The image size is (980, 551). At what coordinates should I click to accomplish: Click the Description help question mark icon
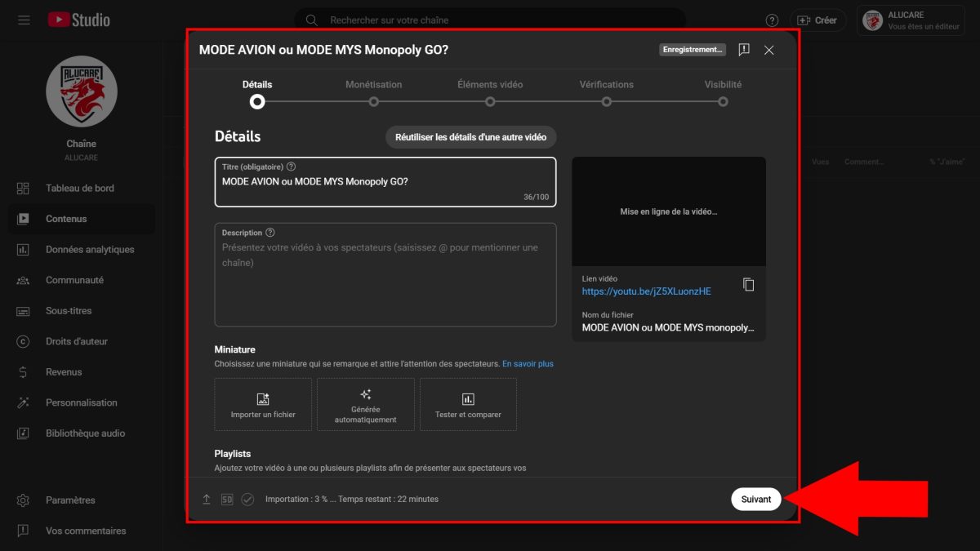pyautogui.click(x=270, y=233)
